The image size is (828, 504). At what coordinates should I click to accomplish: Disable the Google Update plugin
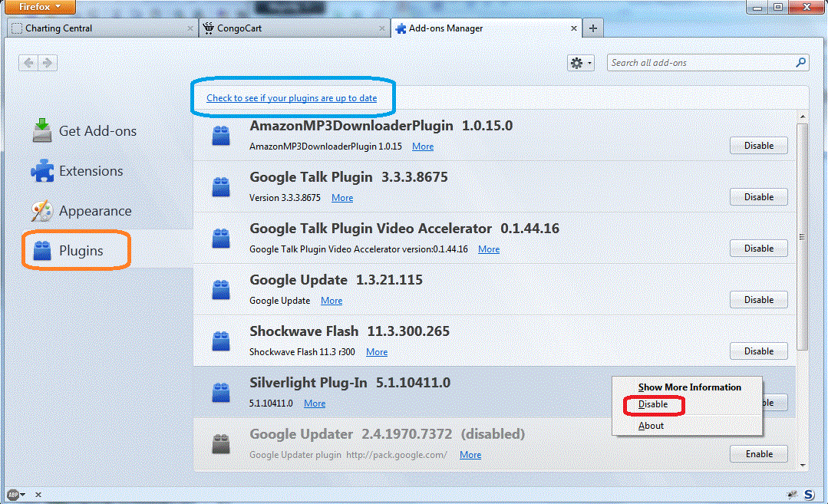point(759,300)
